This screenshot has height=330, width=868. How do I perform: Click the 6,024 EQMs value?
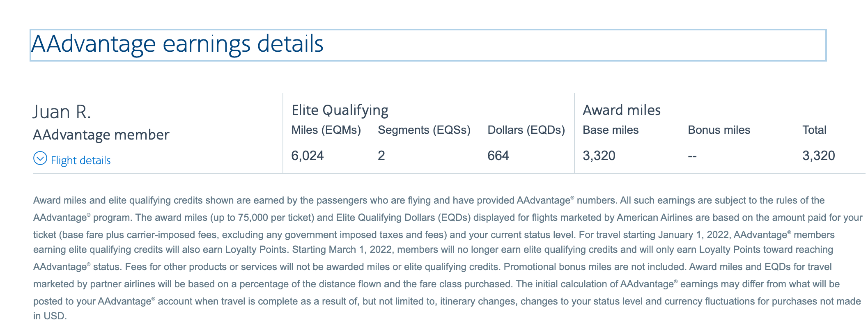(x=307, y=156)
